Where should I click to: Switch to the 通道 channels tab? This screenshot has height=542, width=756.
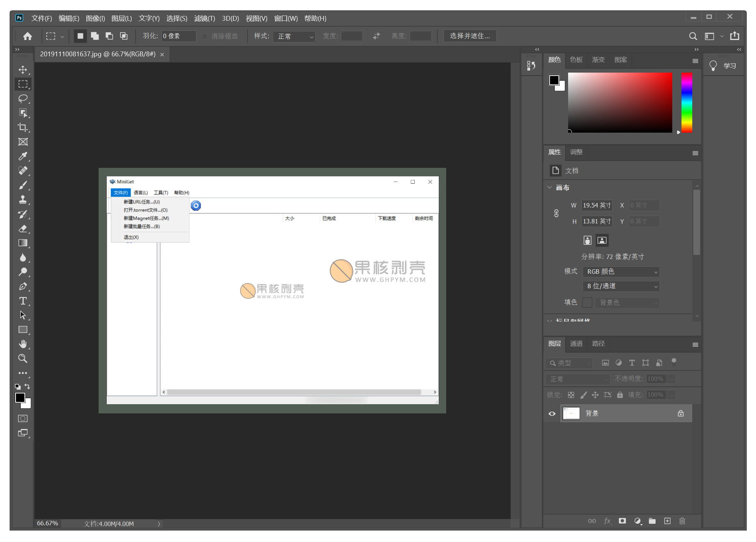(x=576, y=344)
